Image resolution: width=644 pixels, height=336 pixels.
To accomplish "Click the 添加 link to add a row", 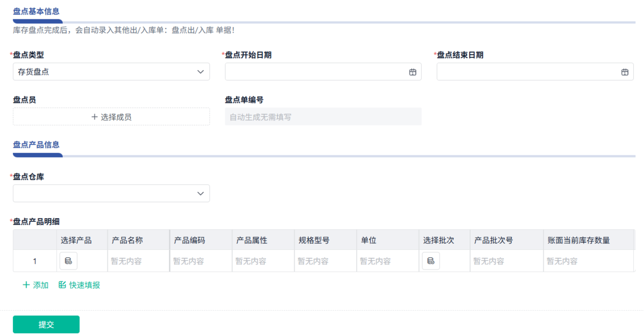I will [40, 285].
